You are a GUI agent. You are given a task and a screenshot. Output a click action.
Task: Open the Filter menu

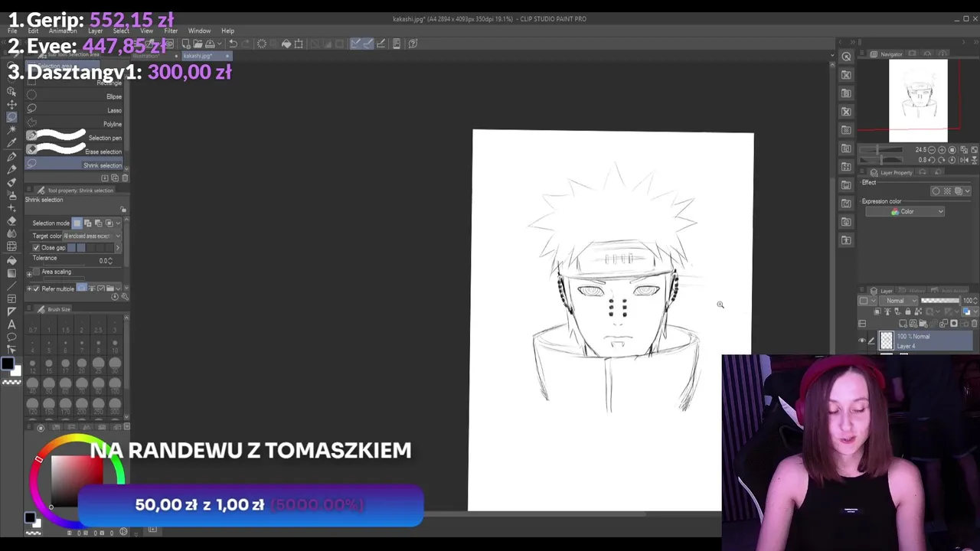pyautogui.click(x=171, y=31)
